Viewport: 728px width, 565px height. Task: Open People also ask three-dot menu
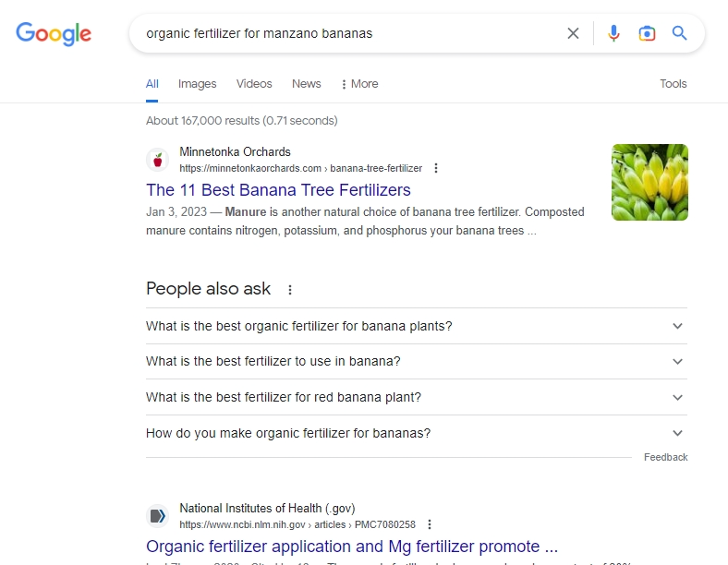[290, 290]
